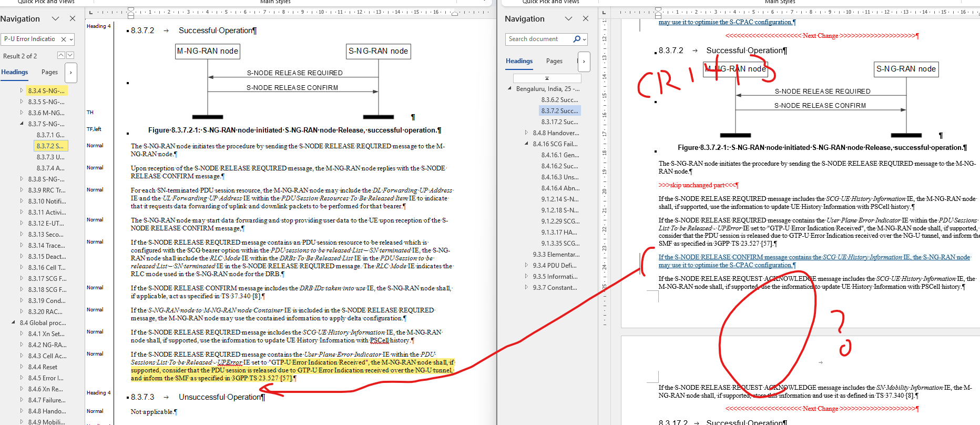Expand the 8.3.4 S-NG heading

click(22, 90)
